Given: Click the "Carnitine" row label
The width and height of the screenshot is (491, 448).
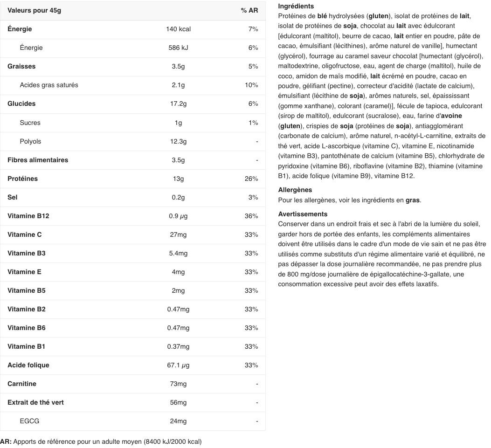Looking at the screenshot, I should (22, 384).
